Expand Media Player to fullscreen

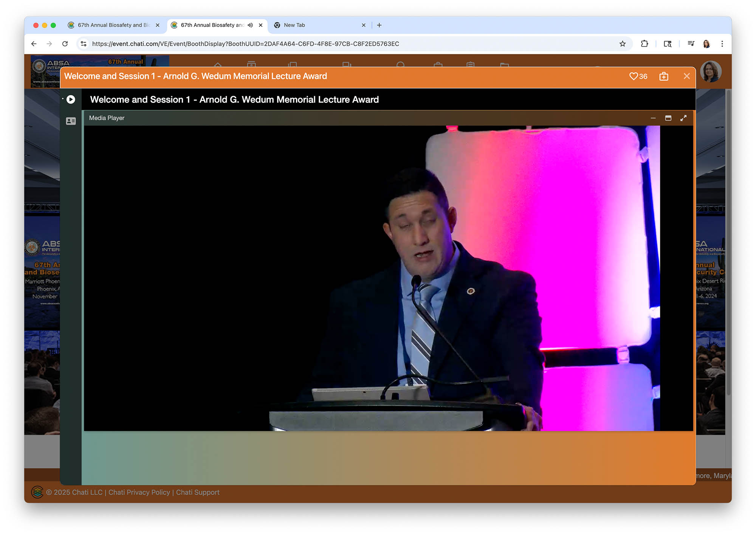[x=683, y=118]
